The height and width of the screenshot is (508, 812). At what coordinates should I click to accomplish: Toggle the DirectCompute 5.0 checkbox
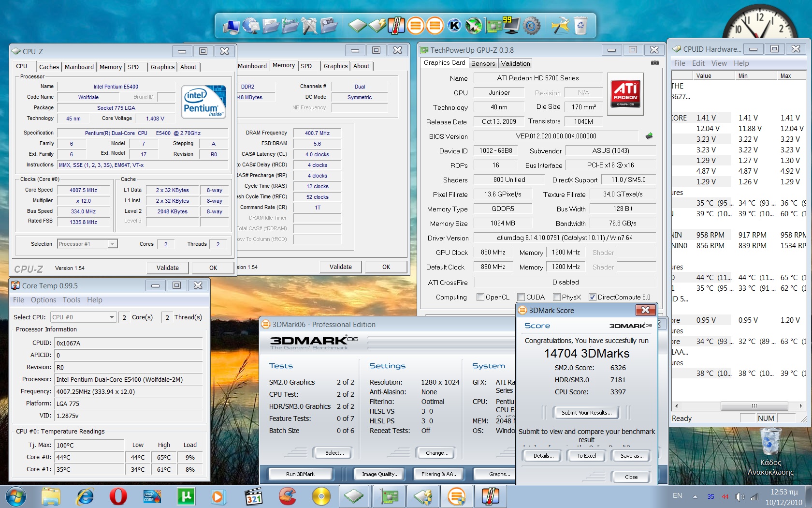[593, 297]
